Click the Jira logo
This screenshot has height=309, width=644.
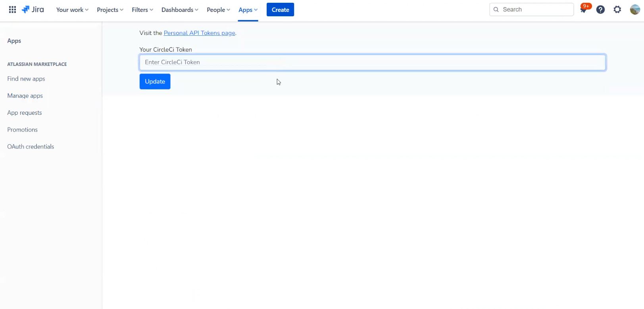tap(33, 10)
